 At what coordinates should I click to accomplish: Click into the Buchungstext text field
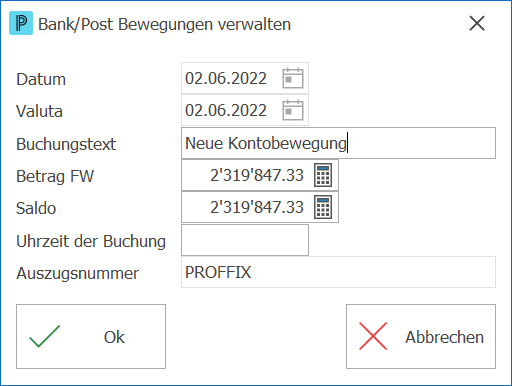(338, 143)
